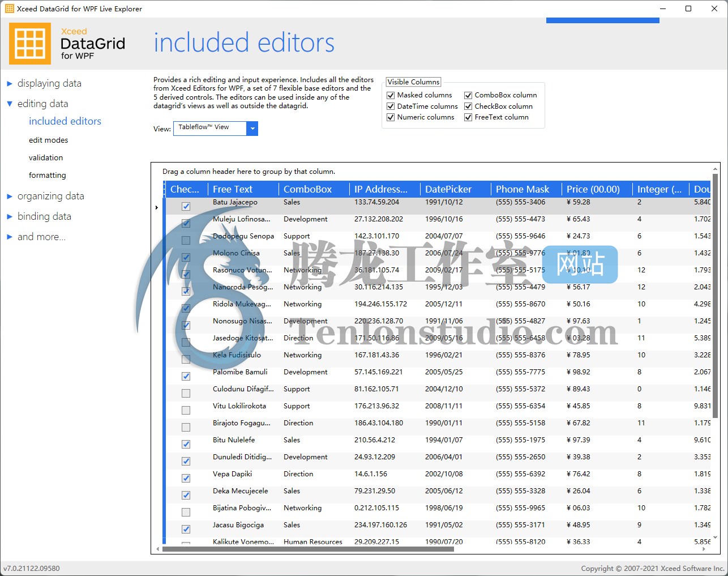The width and height of the screenshot is (728, 576).
Task: Select the cell Kela Fudisisulo
Action: coord(237,355)
